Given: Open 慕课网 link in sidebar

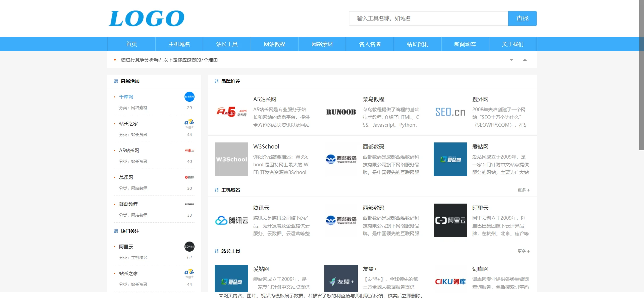Looking at the screenshot, I should tap(126, 177).
